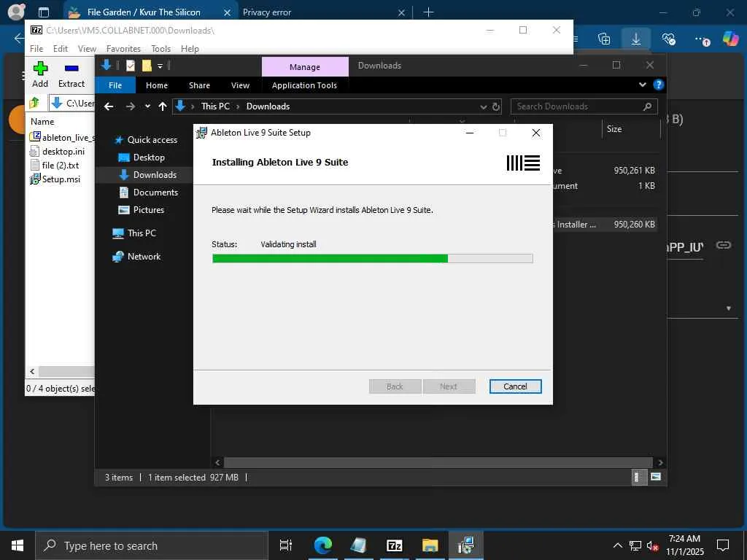Click the browser downloads icon
The height and width of the screenshot is (560, 747).
[x=636, y=39]
